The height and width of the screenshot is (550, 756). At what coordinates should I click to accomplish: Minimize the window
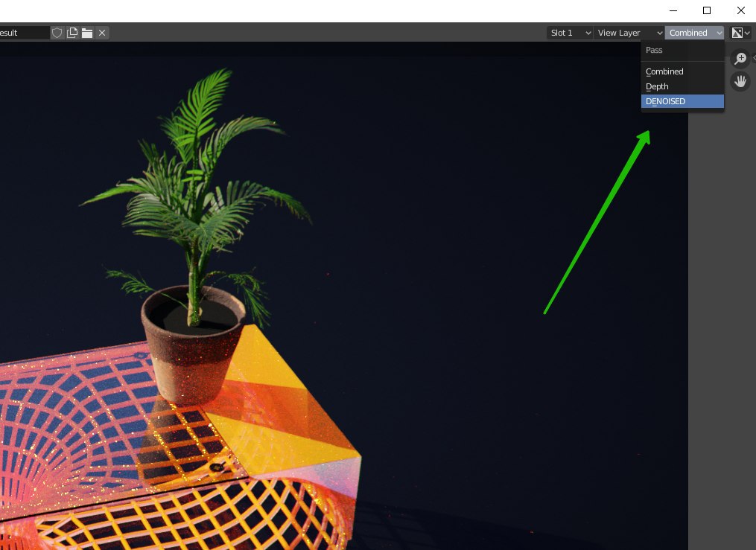coord(673,10)
